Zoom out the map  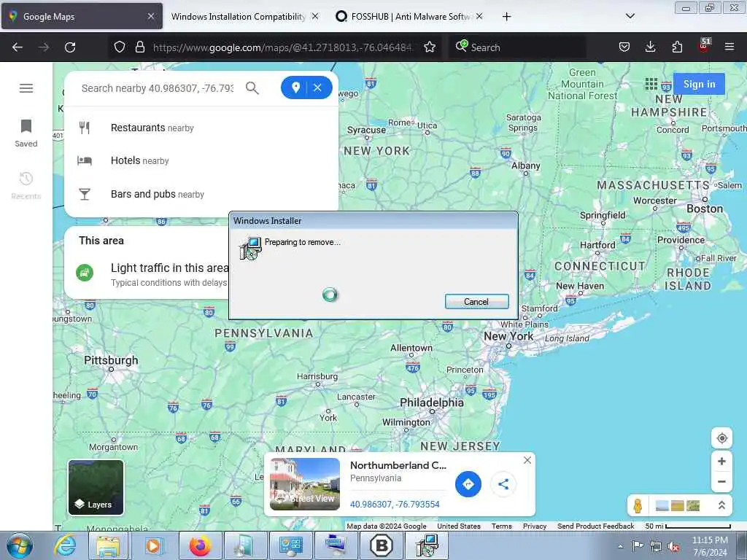click(721, 481)
